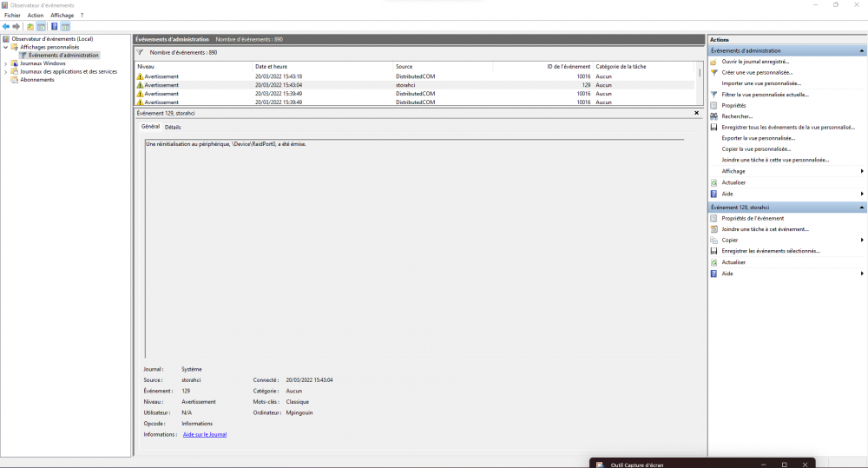Open Propriétés de l'événement
This screenshot has height=468, width=868.
tap(753, 218)
